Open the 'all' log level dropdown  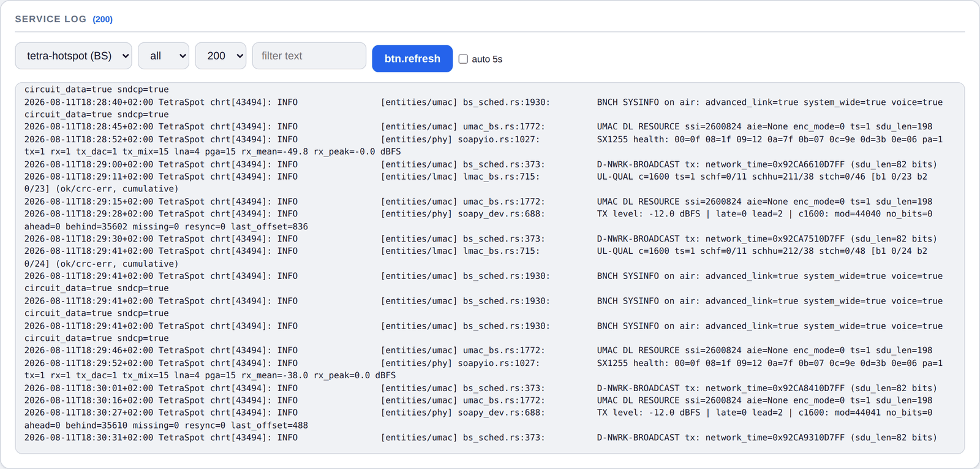[x=164, y=56]
